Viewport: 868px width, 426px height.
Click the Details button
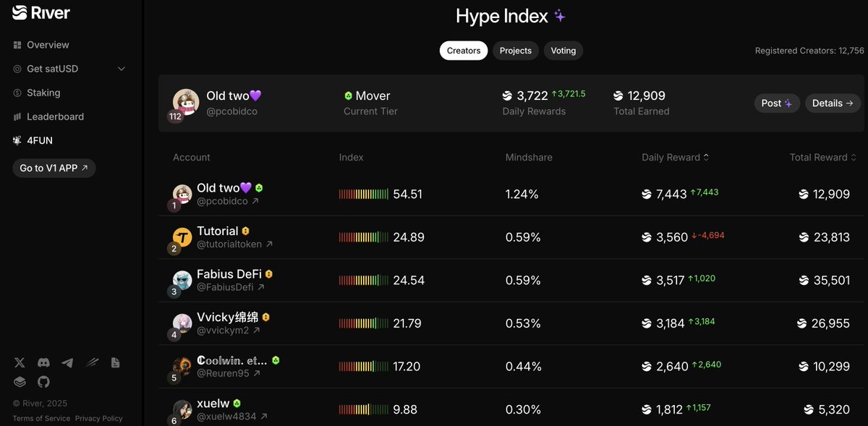click(833, 103)
